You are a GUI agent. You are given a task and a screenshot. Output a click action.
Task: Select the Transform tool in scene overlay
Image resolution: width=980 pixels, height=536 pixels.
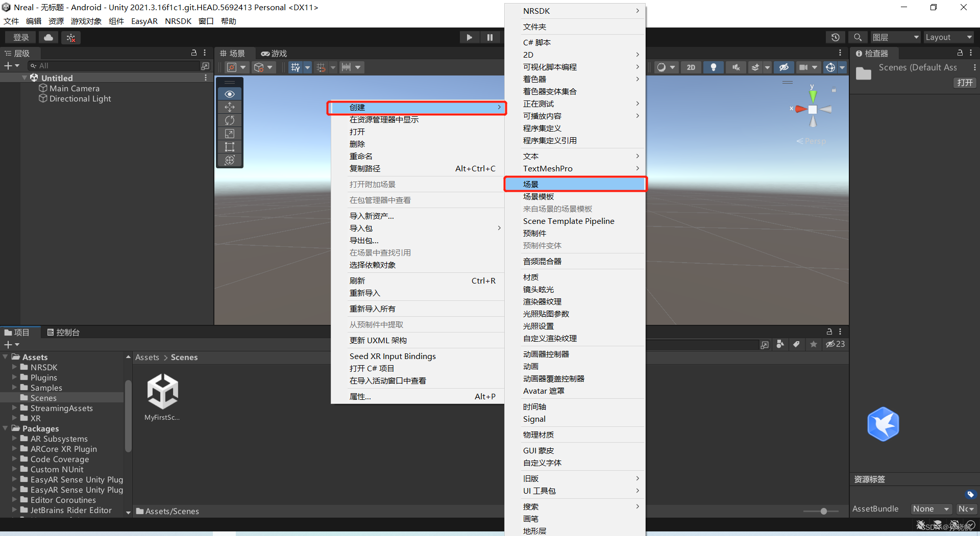pyautogui.click(x=230, y=160)
